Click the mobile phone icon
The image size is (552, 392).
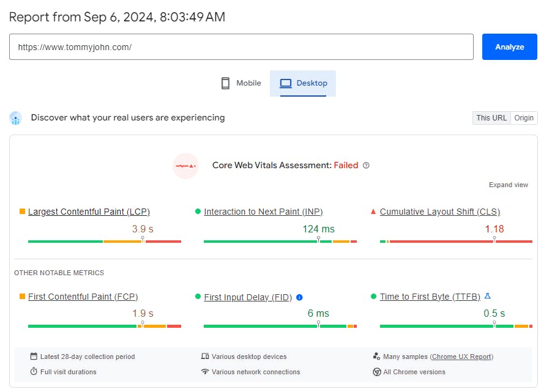coord(225,83)
